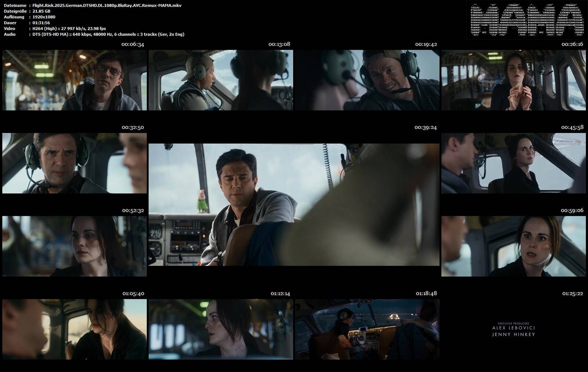Viewport: 588px width, 372px height.
Task: Click the timestamp label 00:19:42
Action: tap(426, 44)
